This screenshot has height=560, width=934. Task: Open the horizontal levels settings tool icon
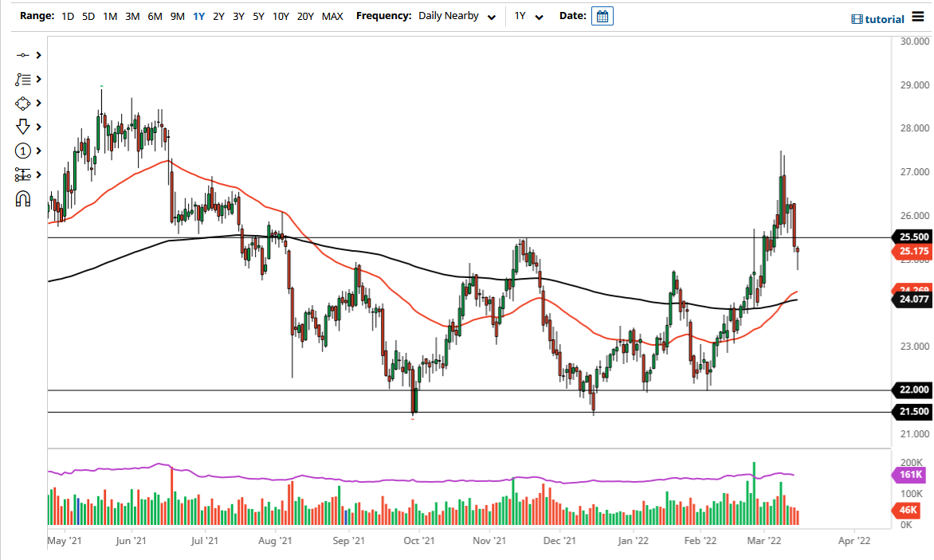point(22,175)
